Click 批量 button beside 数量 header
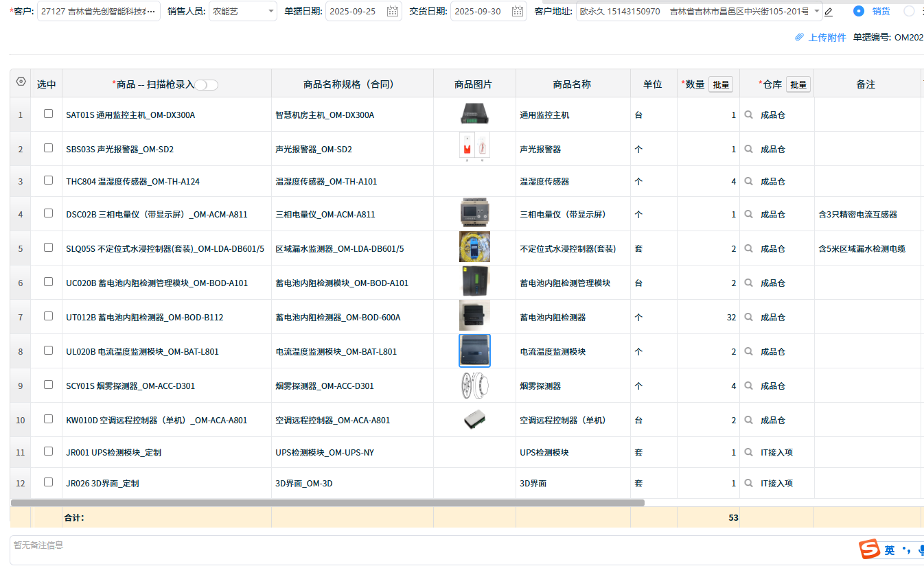This screenshot has width=924, height=566. pos(721,84)
